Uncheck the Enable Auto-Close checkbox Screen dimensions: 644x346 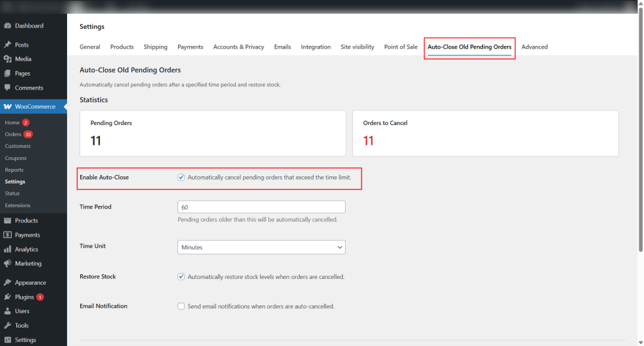pyautogui.click(x=181, y=178)
